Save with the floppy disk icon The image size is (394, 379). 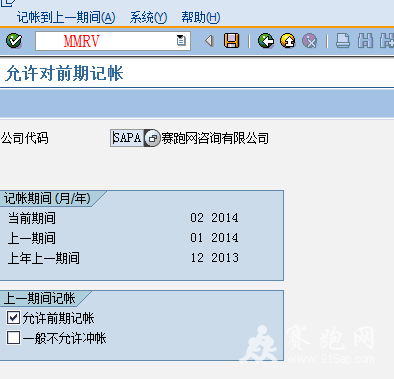pos(231,41)
